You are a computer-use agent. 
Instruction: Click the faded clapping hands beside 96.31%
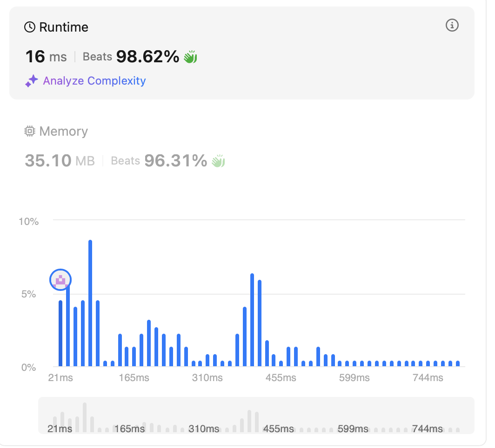coord(218,161)
